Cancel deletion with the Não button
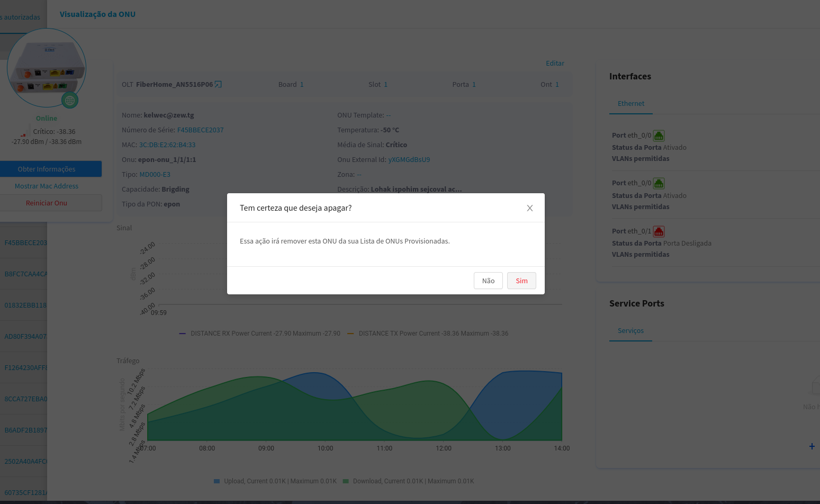The image size is (820, 504). (488, 281)
